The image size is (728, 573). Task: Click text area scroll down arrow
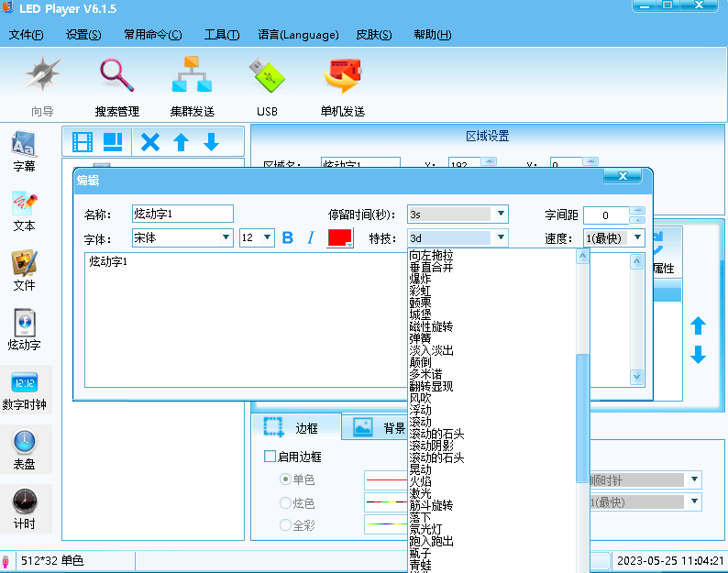point(636,377)
